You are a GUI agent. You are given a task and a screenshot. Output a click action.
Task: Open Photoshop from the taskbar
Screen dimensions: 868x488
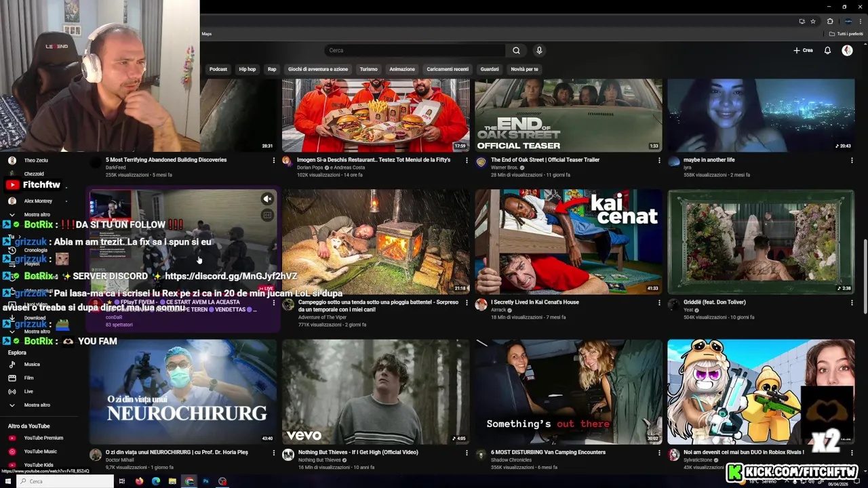coord(205,481)
